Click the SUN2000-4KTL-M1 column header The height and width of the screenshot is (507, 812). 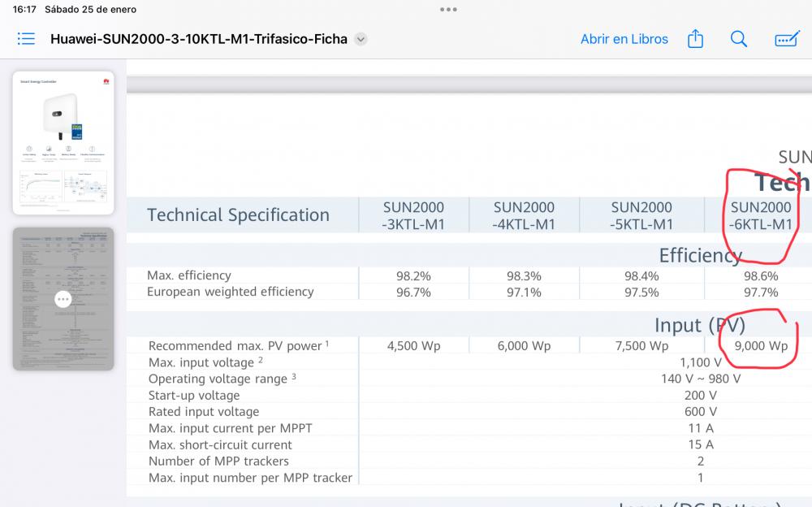pos(524,215)
